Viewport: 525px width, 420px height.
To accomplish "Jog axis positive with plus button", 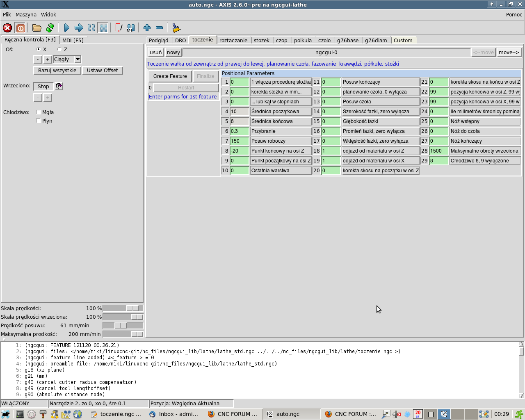I will [48, 59].
